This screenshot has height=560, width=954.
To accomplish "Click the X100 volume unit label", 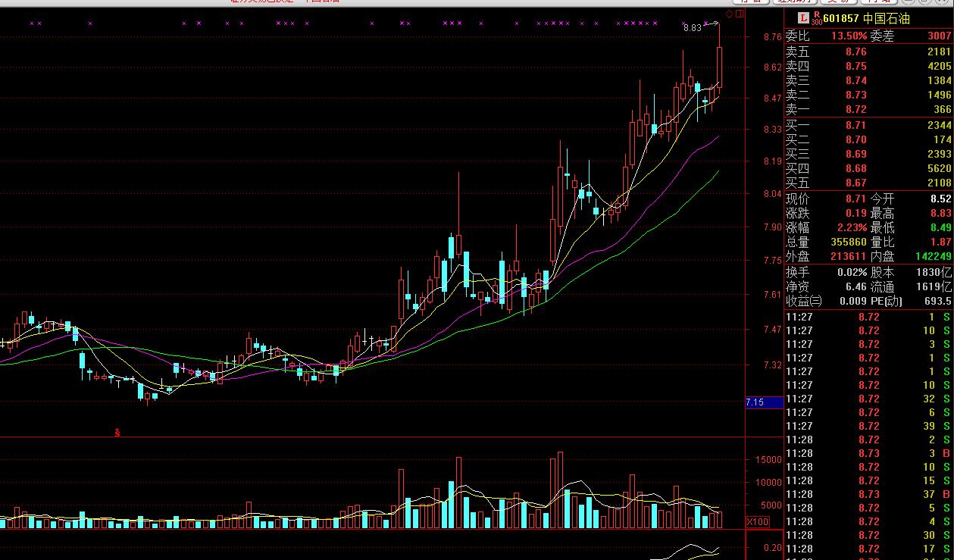I will (x=755, y=522).
